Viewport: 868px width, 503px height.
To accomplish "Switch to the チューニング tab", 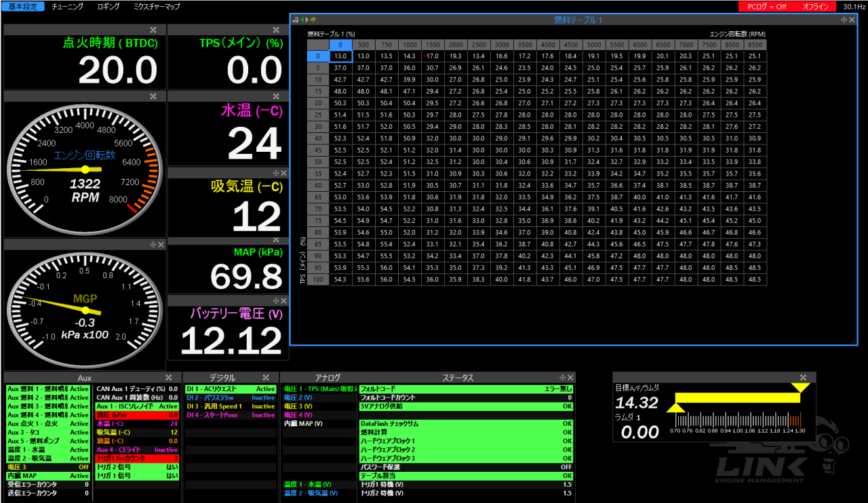I will coord(68,6).
